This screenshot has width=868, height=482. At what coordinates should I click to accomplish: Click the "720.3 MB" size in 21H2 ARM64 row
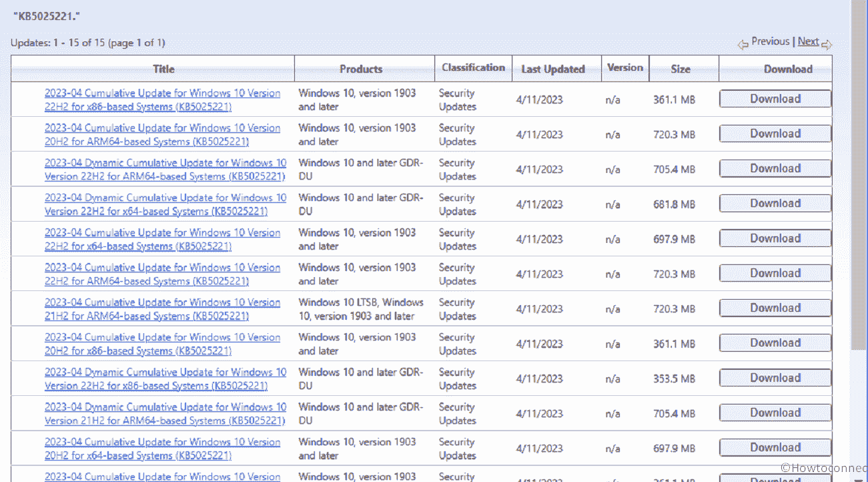coord(674,309)
